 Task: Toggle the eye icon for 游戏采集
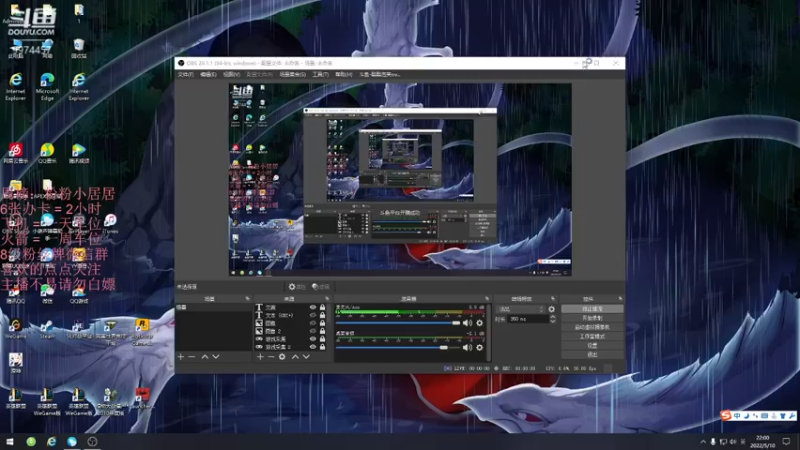(x=313, y=339)
